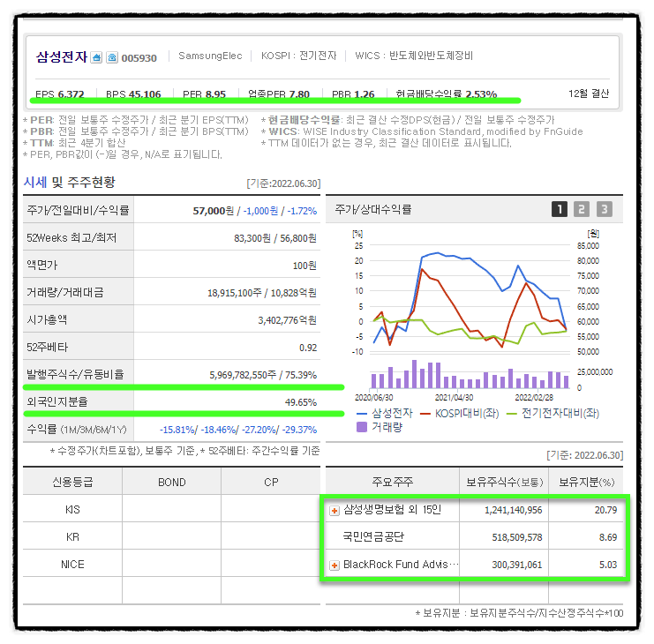Click the KOSPI : 전기전자 classification
654x644 pixels.
click(x=298, y=56)
